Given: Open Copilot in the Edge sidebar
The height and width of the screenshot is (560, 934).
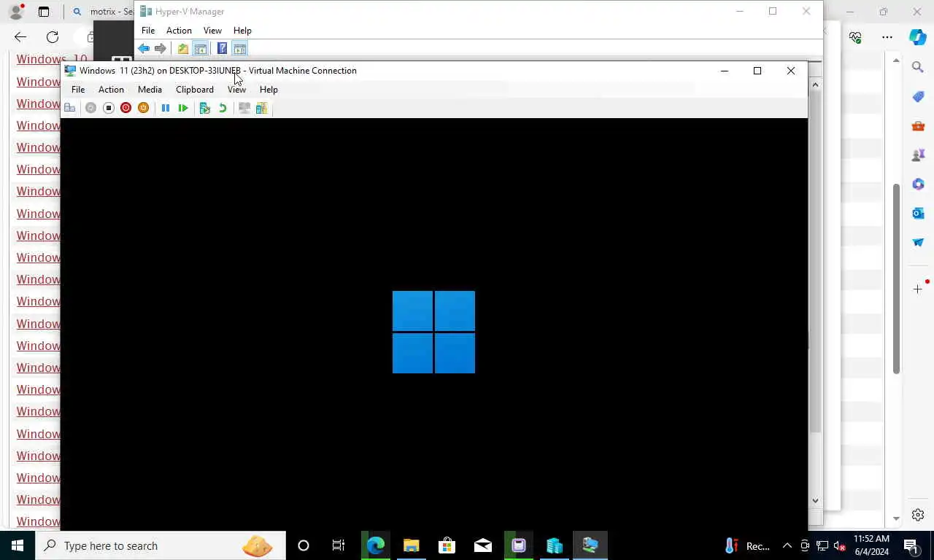Looking at the screenshot, I should [918, 37].
